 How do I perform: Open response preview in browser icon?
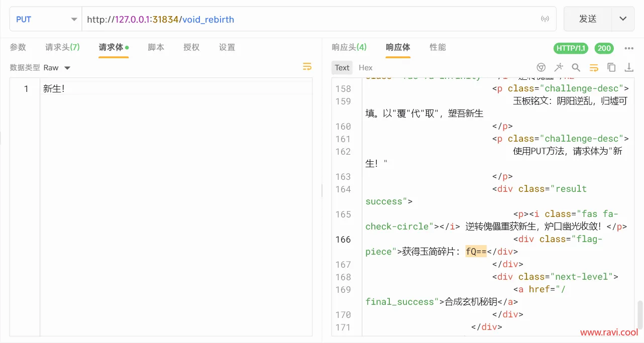tap(541, 67)
